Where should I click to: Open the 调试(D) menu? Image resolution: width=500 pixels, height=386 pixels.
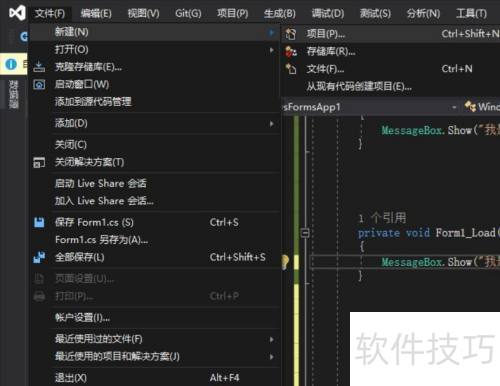tap(328, 13)
